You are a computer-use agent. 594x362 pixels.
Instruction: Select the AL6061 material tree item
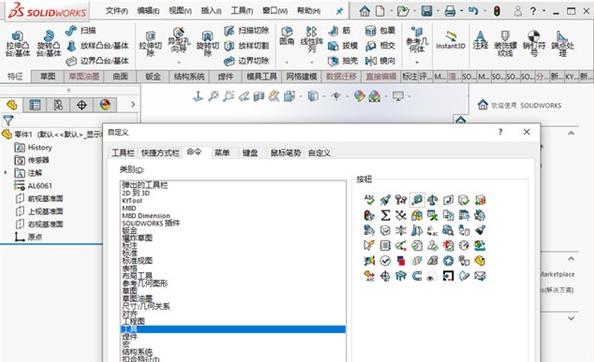[33, 186]
